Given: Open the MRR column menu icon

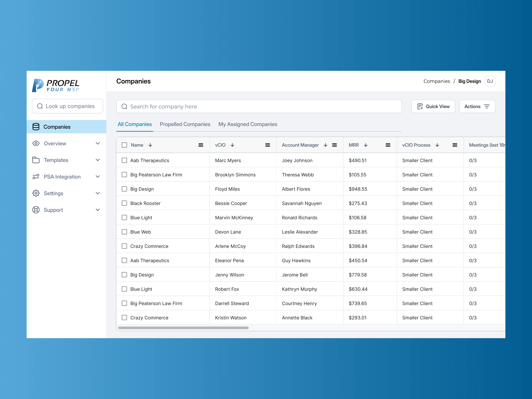Looking at the screenshot, I should pos(388,145).
